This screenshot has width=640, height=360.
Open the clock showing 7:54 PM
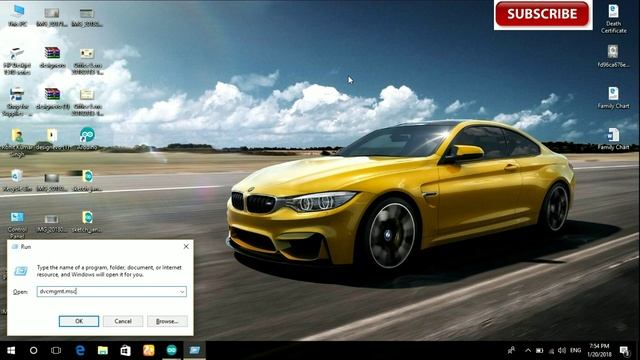(599, 350)
